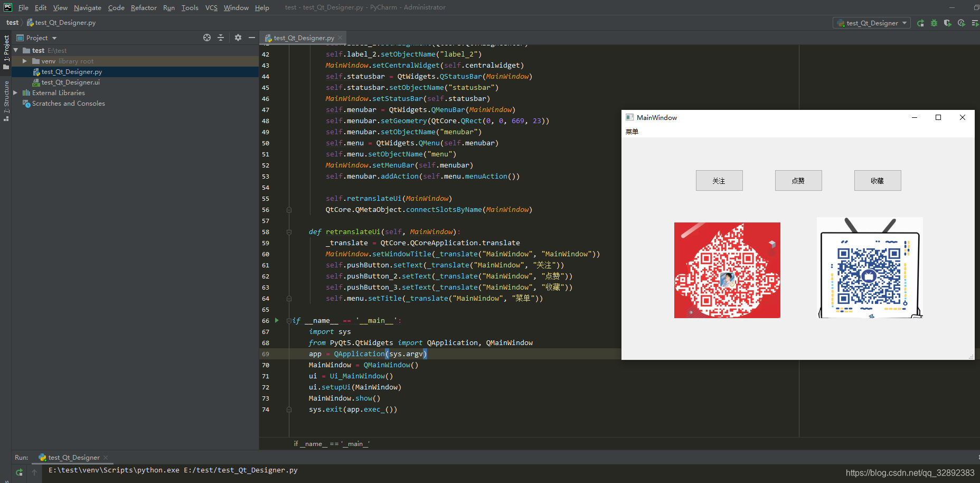Image resolution: width=980 pixels, height=483 pixels.
Task: Select opened file with the crosshair icon
Action: point(207,38)
